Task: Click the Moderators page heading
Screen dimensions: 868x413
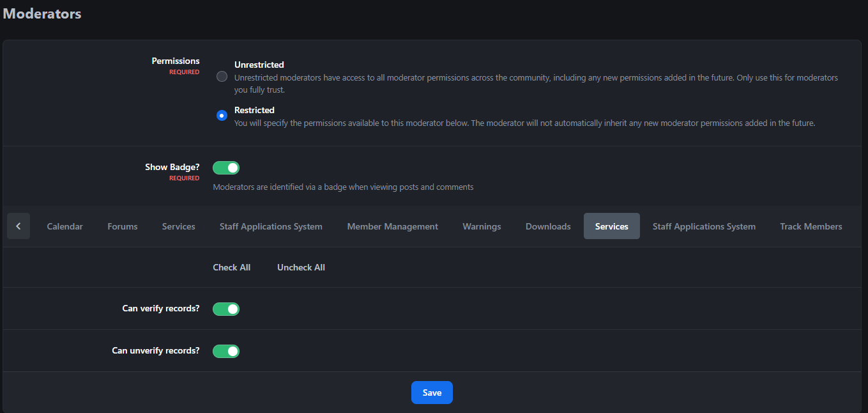Action: click(x=42, y=13)
